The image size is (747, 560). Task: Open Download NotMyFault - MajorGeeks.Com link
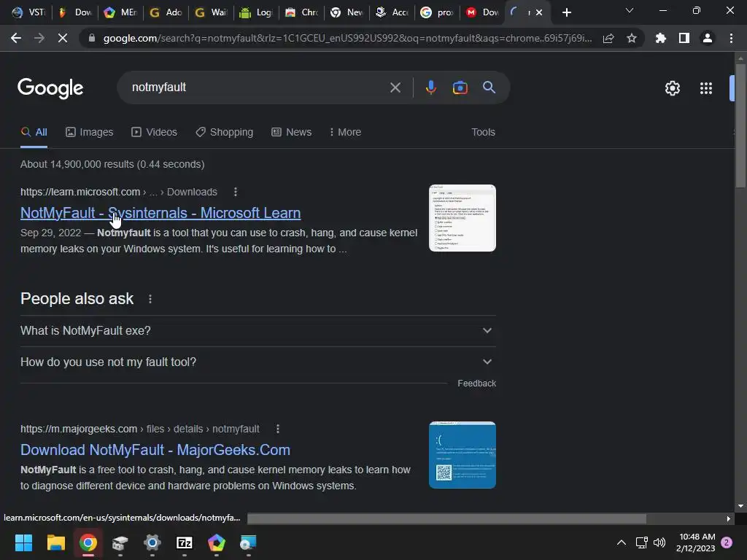point(155,450)
